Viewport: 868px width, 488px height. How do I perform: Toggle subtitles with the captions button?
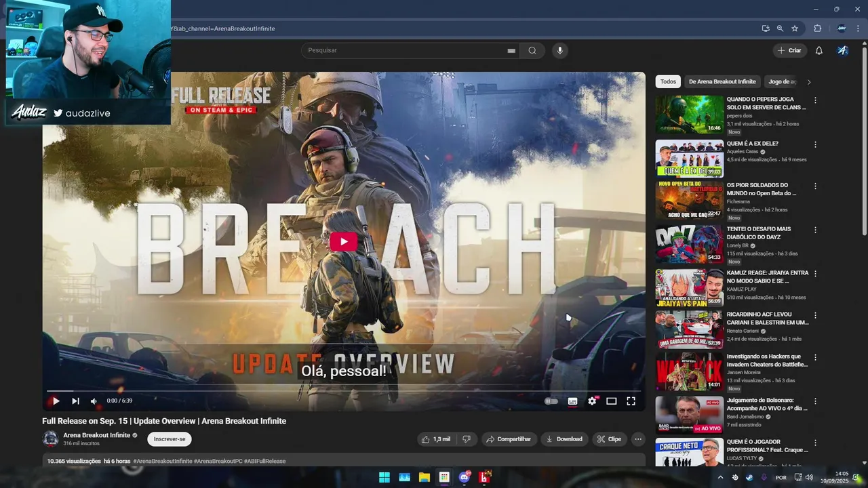point(572,401)
